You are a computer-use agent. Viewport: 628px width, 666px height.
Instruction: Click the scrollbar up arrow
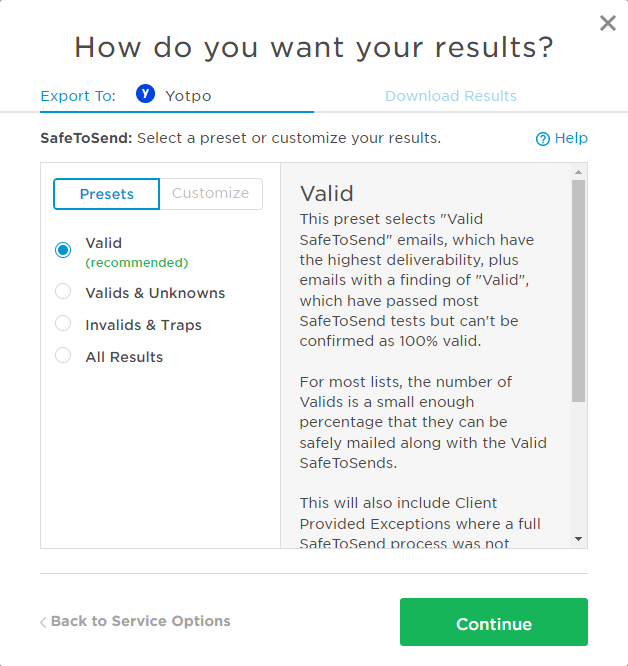click(578, 172)
